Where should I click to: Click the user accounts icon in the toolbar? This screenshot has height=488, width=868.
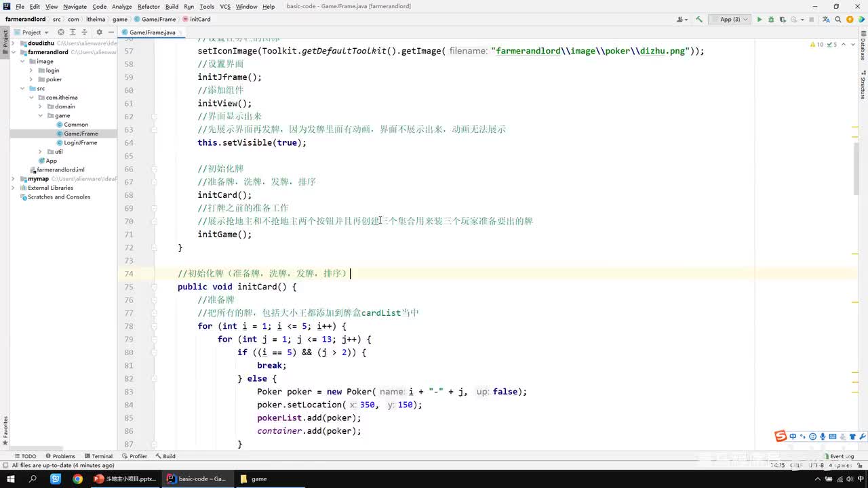click(x=682, y=20)
